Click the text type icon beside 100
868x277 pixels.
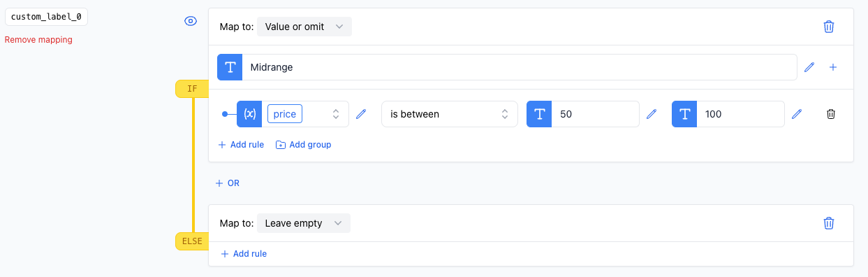[684, 114]
